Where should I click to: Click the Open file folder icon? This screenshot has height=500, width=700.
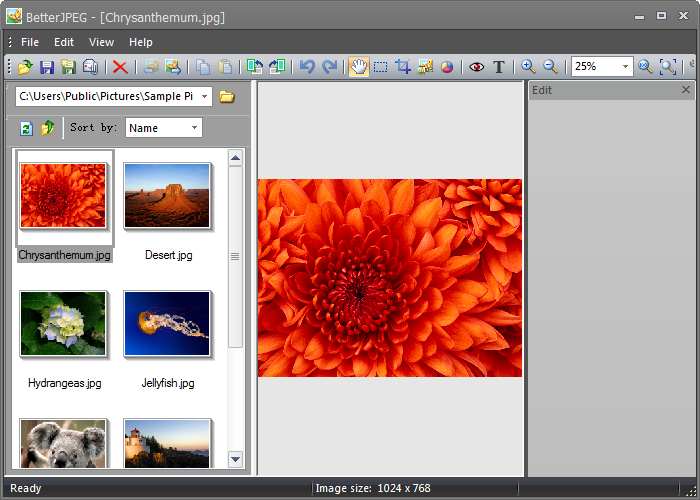coord(25,67)
